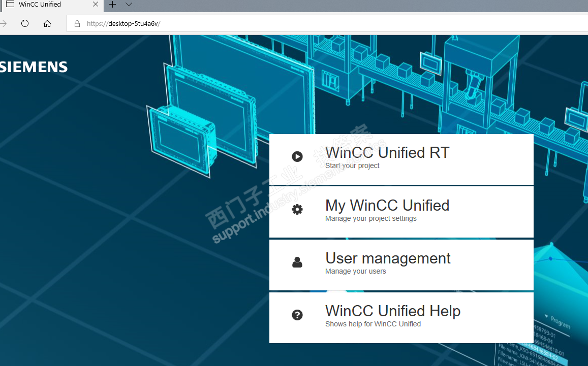This screenshot has width=588, height=366.
Task: Open the My WinCC Unified tile
Action: coord(401,212)
